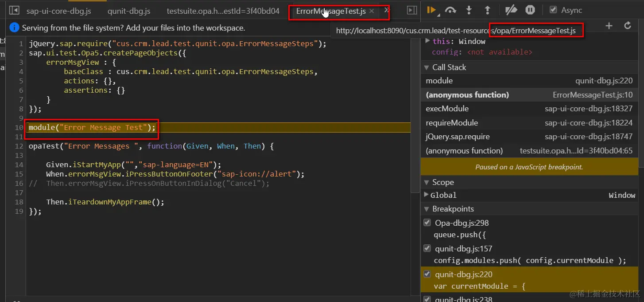The height and width of the screenshot is (302, 644).
Task: Select the execModule call stack frame
Action: 529,109
